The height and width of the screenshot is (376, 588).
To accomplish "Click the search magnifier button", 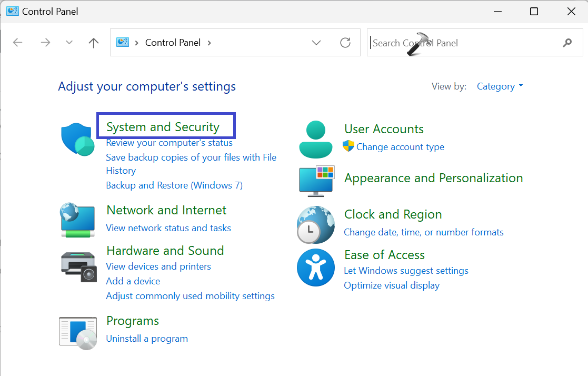I will click(567, 43).
